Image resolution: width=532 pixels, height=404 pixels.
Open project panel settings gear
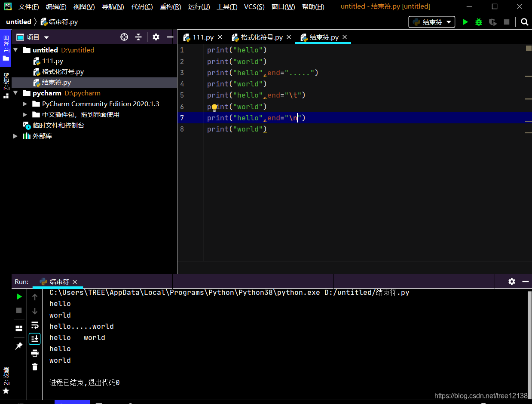coord(156,37)
